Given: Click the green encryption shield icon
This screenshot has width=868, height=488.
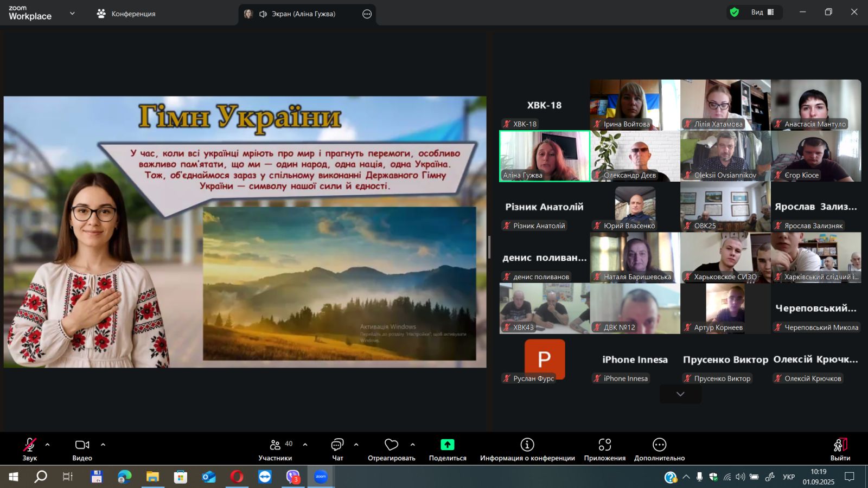Looking at the screenshot, I should (x=735, y=12).
